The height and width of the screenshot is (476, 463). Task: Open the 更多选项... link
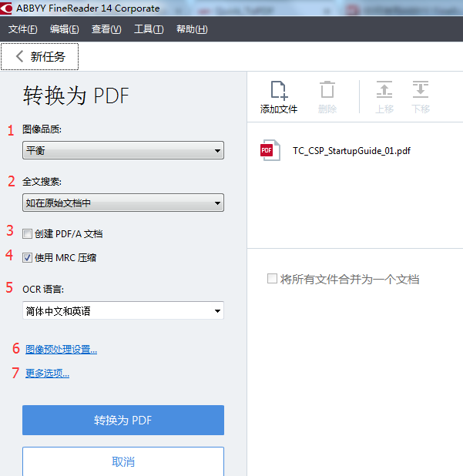47,374
